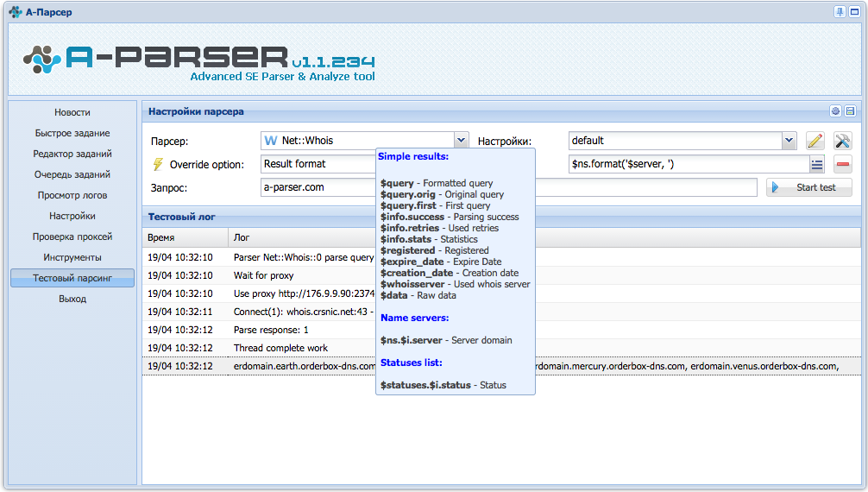The width and height of the screenshot is (868, 492).
Task: Pin the A-Парсер window
Action: [x=840, y=11]
